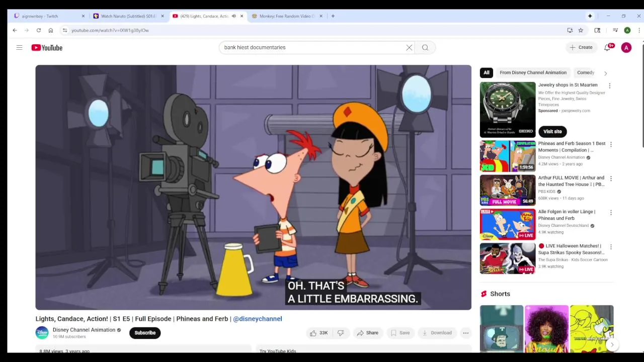This screenshot has height=362, width=644.
Task: Show more filter chips with arrow
Action: tap(605, 73)
